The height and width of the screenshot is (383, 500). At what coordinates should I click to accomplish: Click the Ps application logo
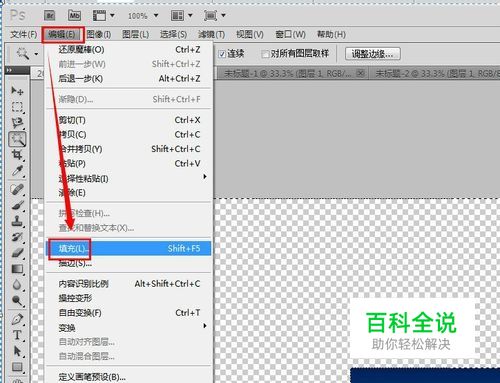click(17, 15)
